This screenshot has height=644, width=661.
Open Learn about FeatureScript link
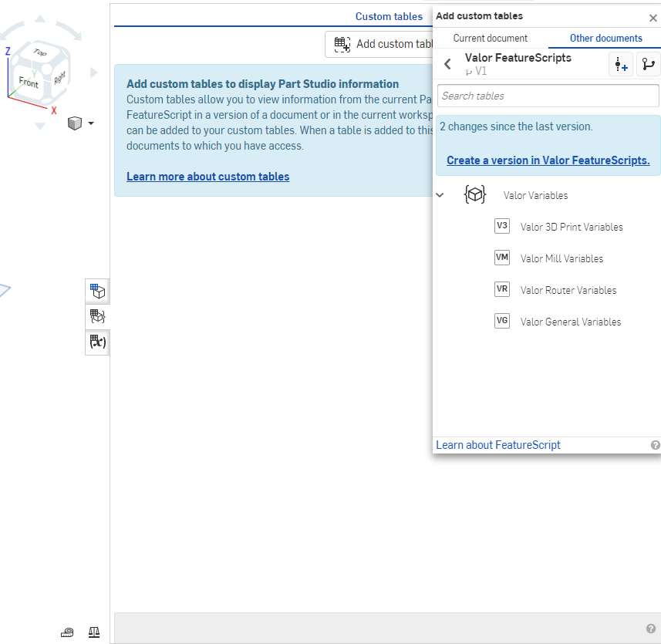point(497,445)
